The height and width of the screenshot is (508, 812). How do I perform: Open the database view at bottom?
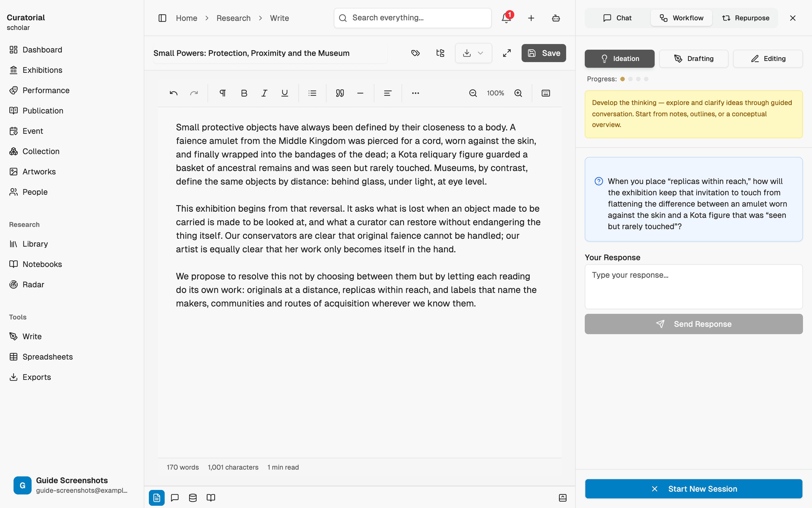coord(193,498)
